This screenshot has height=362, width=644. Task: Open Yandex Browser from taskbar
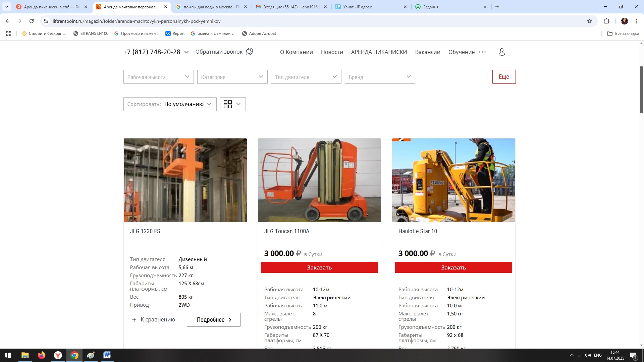(58, 355)
